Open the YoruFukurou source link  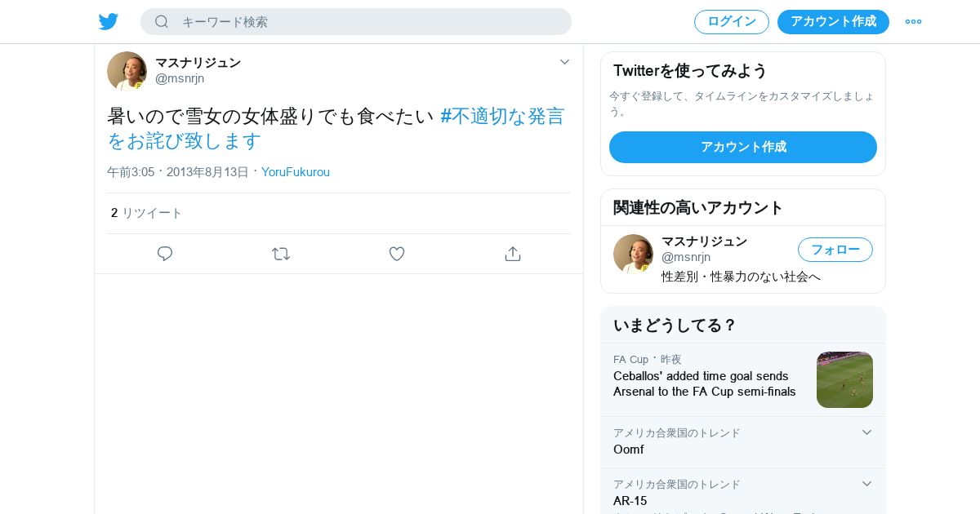pyautogui.click(x=296, y=172)
